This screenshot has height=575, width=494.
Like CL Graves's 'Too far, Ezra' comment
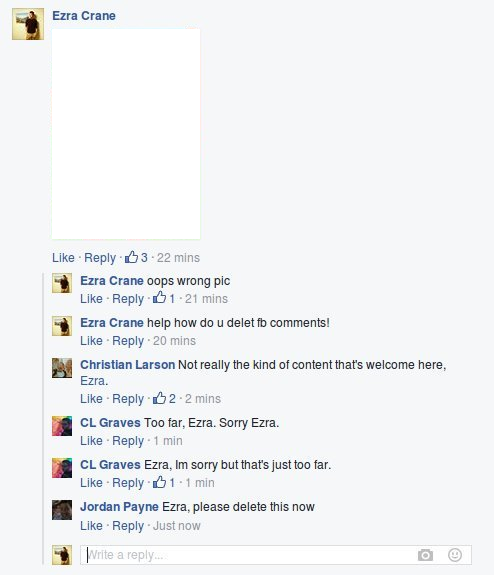91,440
